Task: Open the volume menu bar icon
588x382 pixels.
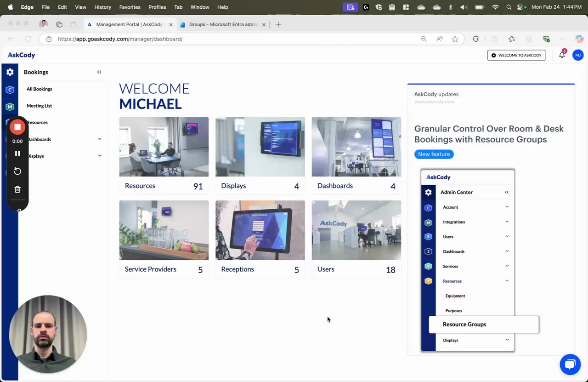Action: click(463, 7)
